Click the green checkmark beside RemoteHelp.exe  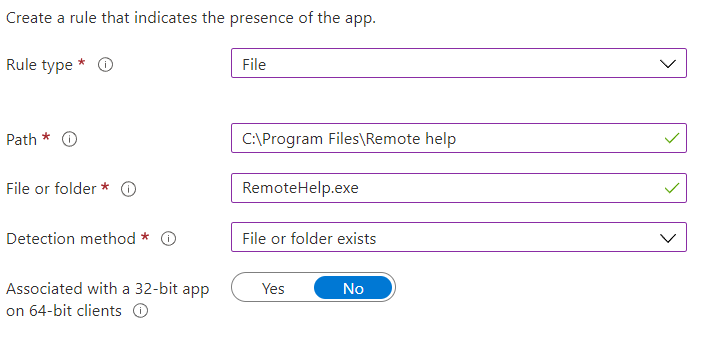click(x=672, y=188)
